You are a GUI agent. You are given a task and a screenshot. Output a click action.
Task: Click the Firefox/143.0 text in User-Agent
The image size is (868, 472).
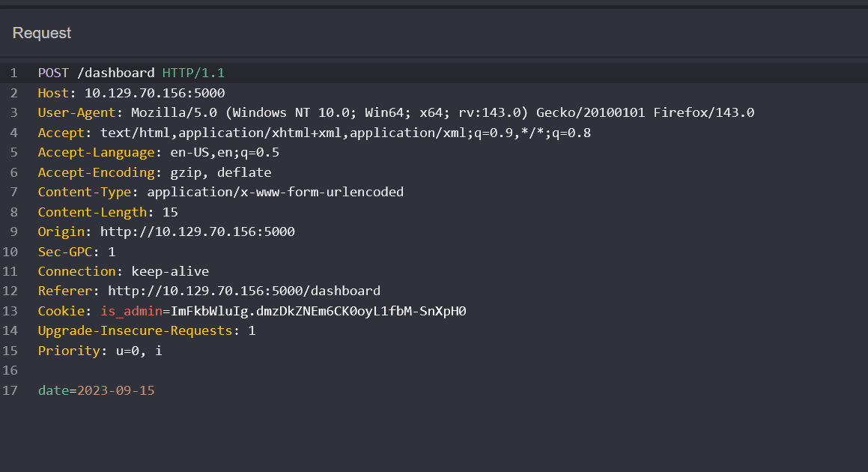(x=703, y=113)
